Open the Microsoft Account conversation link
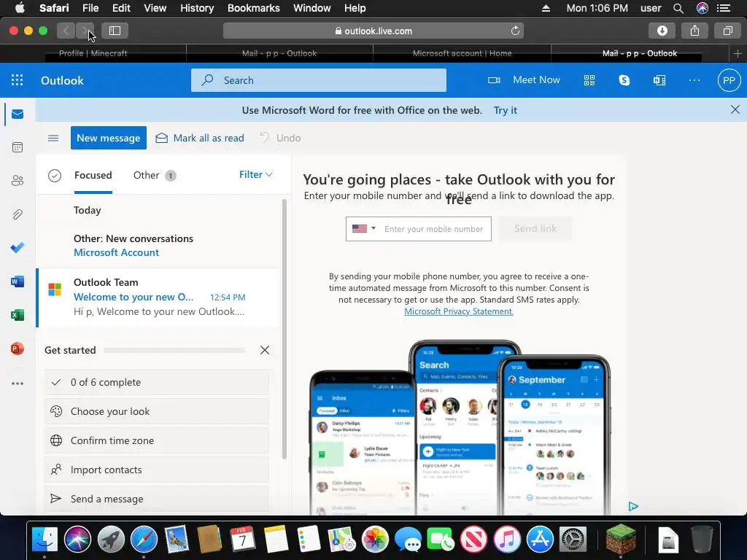747x560 pixels. [116, 252]
